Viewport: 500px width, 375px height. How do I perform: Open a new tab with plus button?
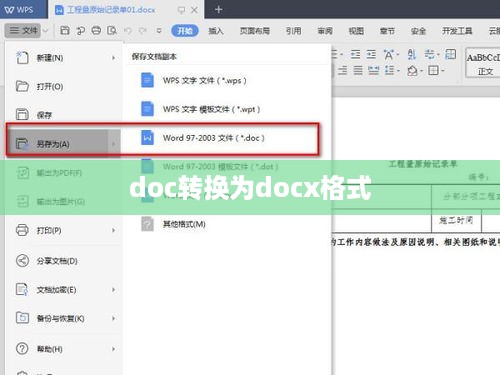coord(219,10)
